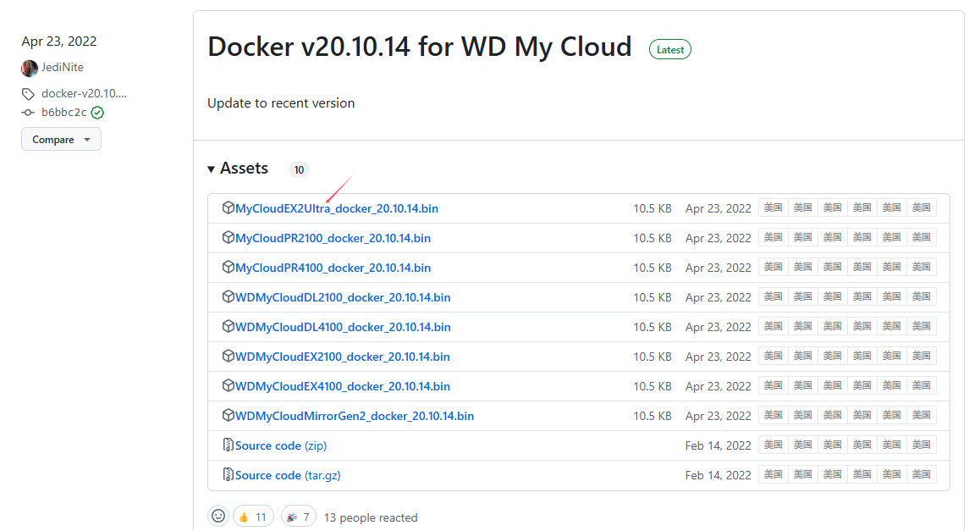Download WDMyCloudMirrorGen2_docker_20.10.14.bin
The height and width of the screenshot is (531, 980).
coord(355,416)
